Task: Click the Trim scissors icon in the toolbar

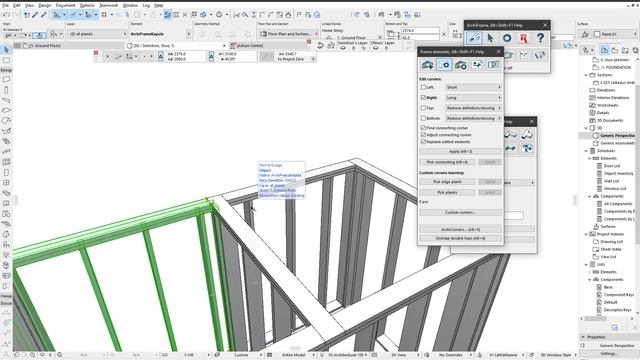Action: [x=236, y=15]
